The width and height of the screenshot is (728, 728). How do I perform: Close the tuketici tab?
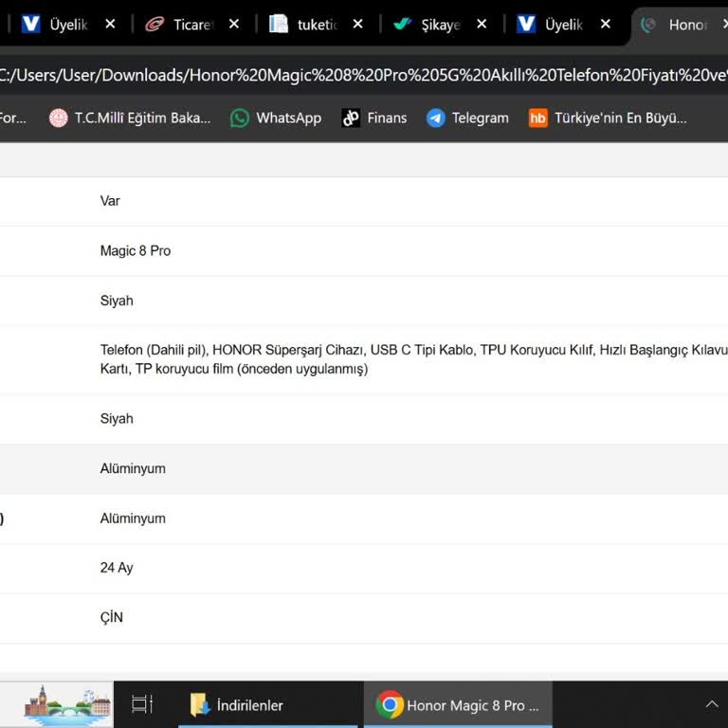pos(357,24)
